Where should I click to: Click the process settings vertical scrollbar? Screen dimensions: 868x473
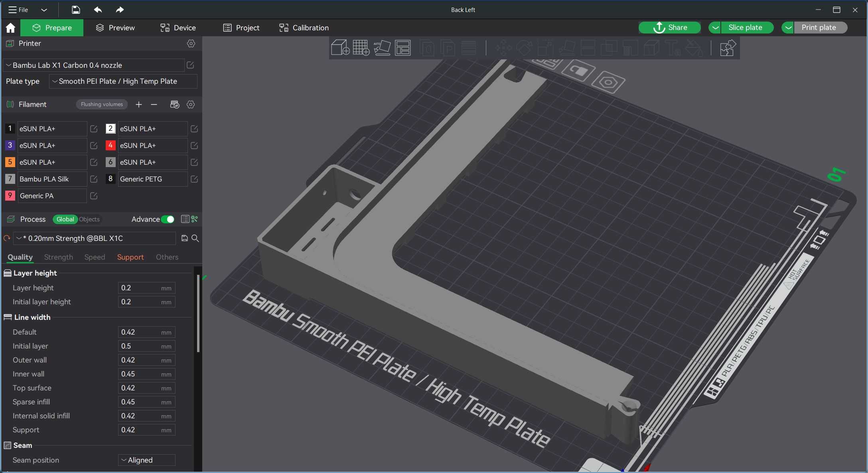click(198, 313)
